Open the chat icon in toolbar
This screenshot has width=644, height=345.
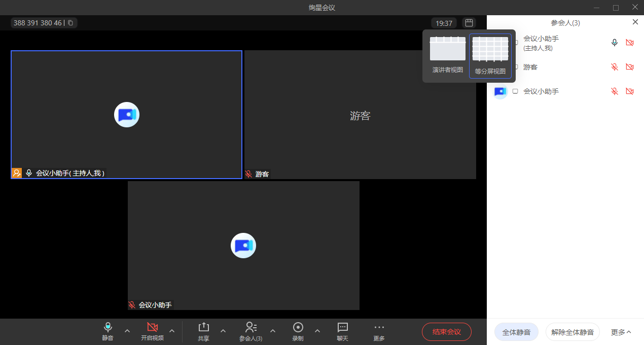[x=343, y=327]
